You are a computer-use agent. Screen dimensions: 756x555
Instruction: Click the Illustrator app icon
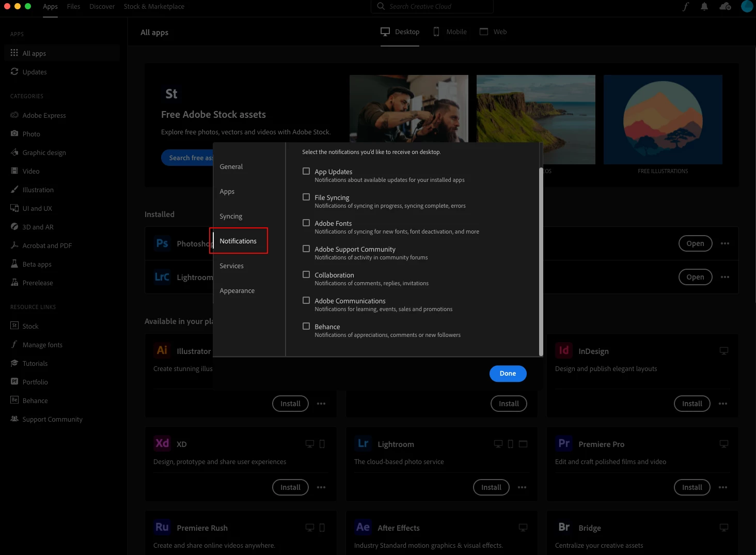point(162,350)
